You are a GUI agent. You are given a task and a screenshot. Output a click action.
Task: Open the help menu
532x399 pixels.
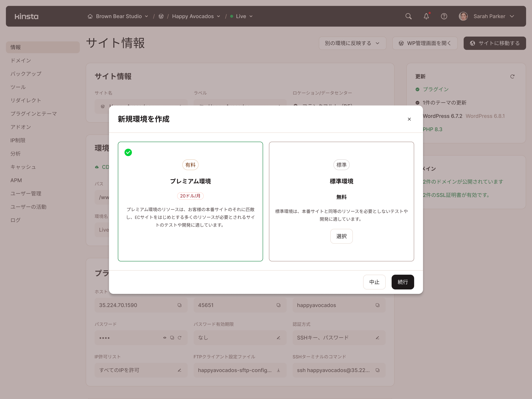coord(444,16)
